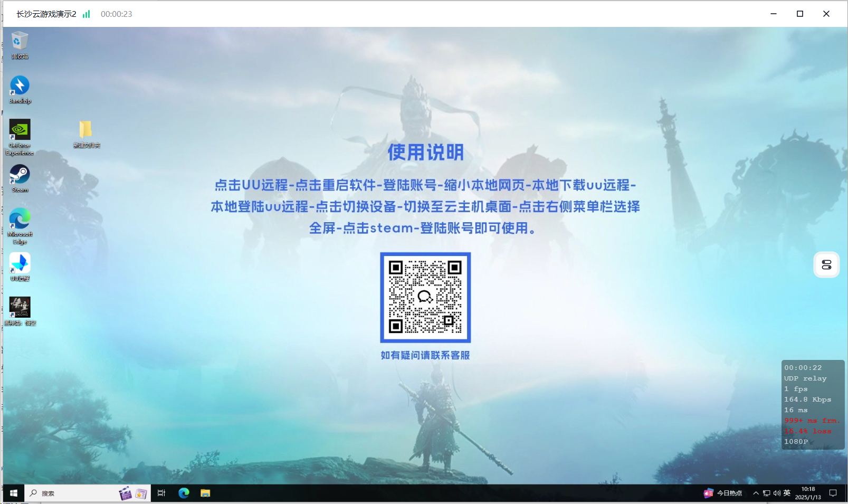Open the network tray icon
This screenshot has width=848, height=504.
pos(766,493)
